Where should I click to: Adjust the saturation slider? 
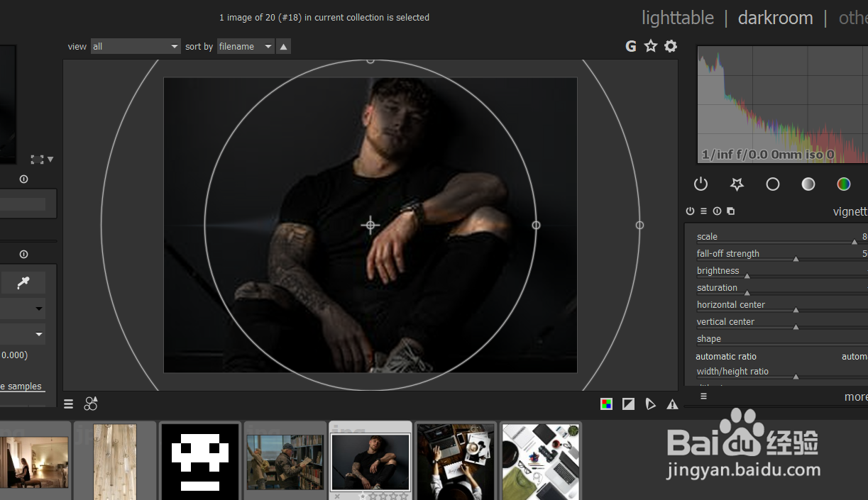(x=781, y=289)
